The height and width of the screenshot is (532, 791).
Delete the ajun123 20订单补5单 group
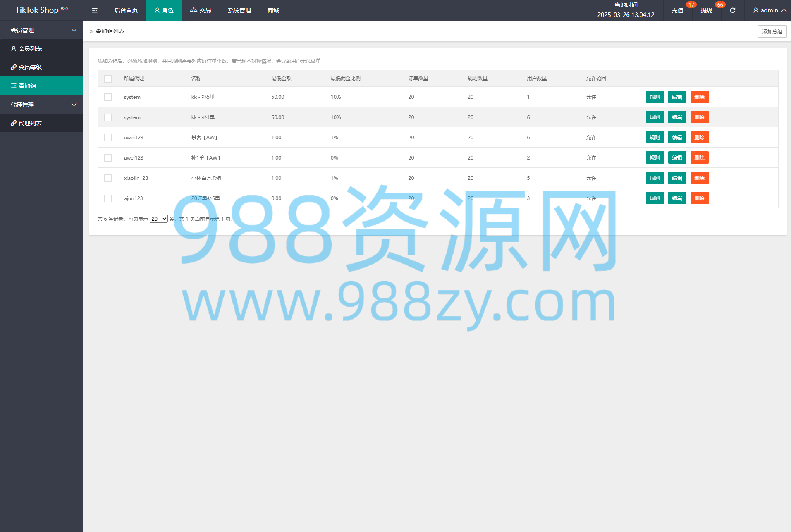pyautogui.click(x=699, y=198)
